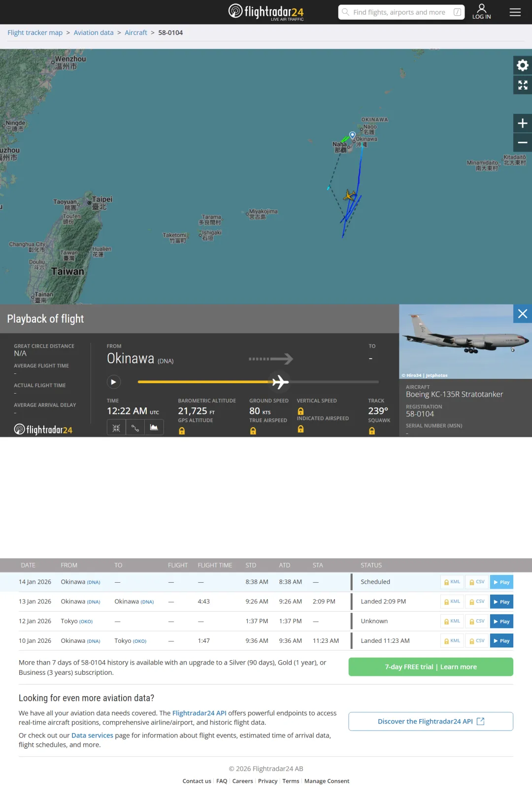The image size is (532, 800).
Task: Click the center-on-aircraft collapse icon
Action: pos(116,428)
